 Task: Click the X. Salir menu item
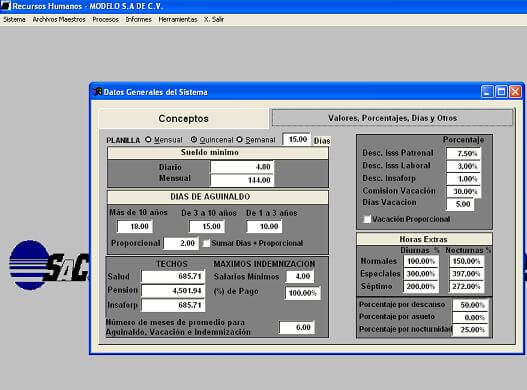(x=214, y=20)
